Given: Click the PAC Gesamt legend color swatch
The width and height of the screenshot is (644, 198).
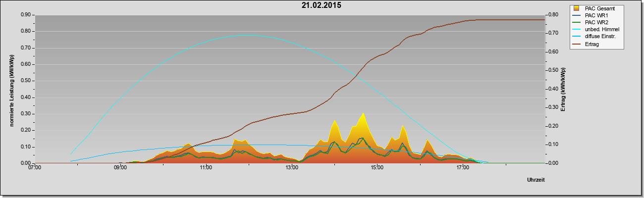Looking at the screenshot, I should pos(576,8).
